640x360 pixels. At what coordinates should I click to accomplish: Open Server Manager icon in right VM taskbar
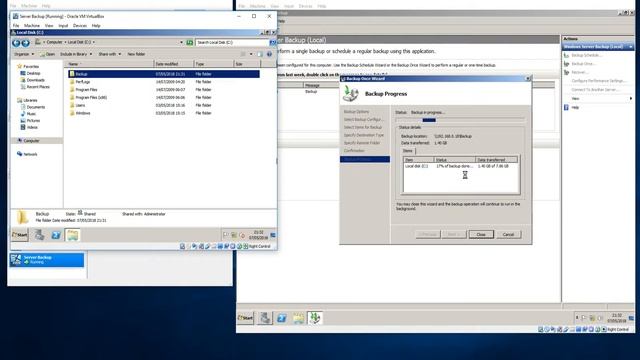pos(265,318)
